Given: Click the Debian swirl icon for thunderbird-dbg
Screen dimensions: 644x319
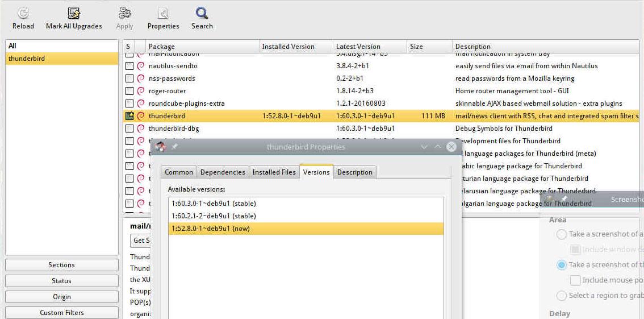Looking at the screenshot, I should (141, 129).
